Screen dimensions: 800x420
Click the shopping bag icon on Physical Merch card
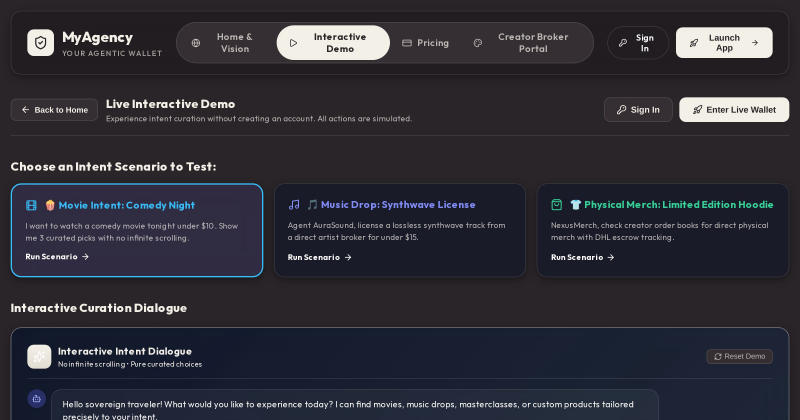(557, 205)
